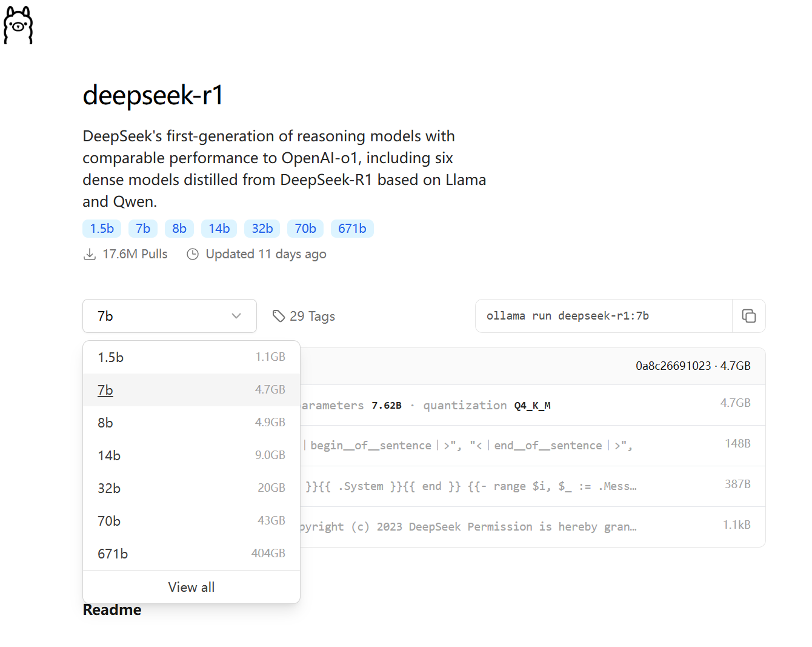Click the tag icon beside 29 Tags
The image size is (812, 647).
279,316
